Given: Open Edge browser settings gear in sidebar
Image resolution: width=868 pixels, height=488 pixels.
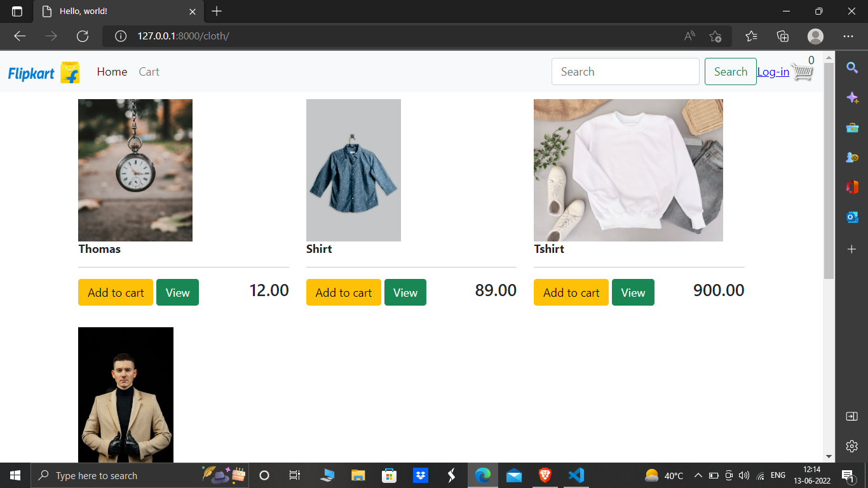Looking at the screenshot, I should pyautogui.click(x=851, y=446).
